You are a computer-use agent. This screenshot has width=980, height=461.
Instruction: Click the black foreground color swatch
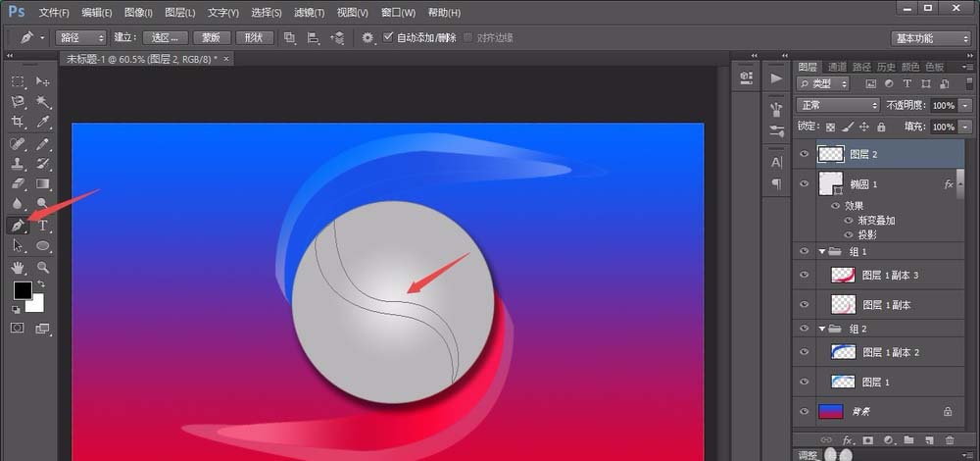(x=22, y=290)
